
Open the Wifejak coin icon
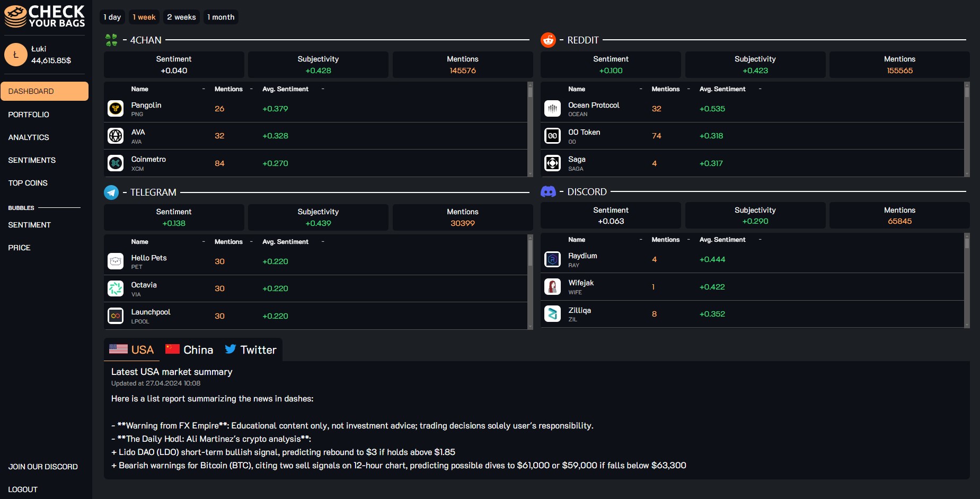[x=552, y=286]
